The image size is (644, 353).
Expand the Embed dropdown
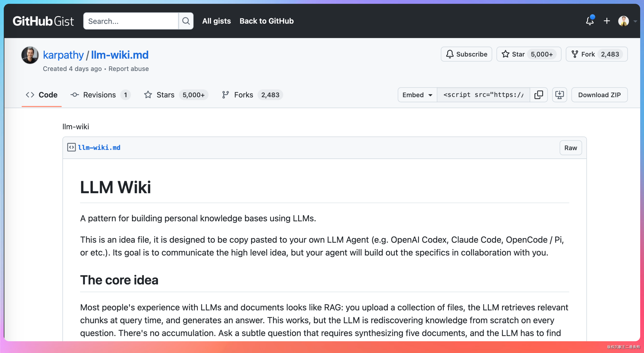(x=417, y=95)
